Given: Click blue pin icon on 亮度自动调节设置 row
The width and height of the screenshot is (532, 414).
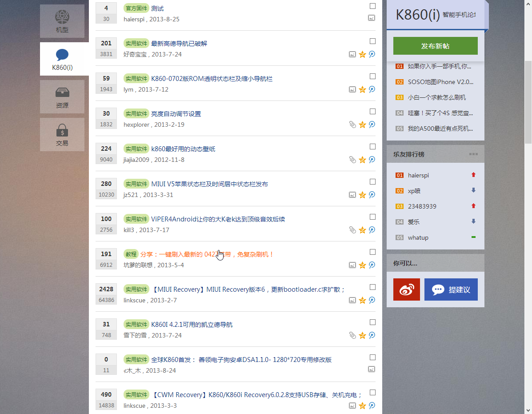Looking at the screenshot, I should (372, 125).
